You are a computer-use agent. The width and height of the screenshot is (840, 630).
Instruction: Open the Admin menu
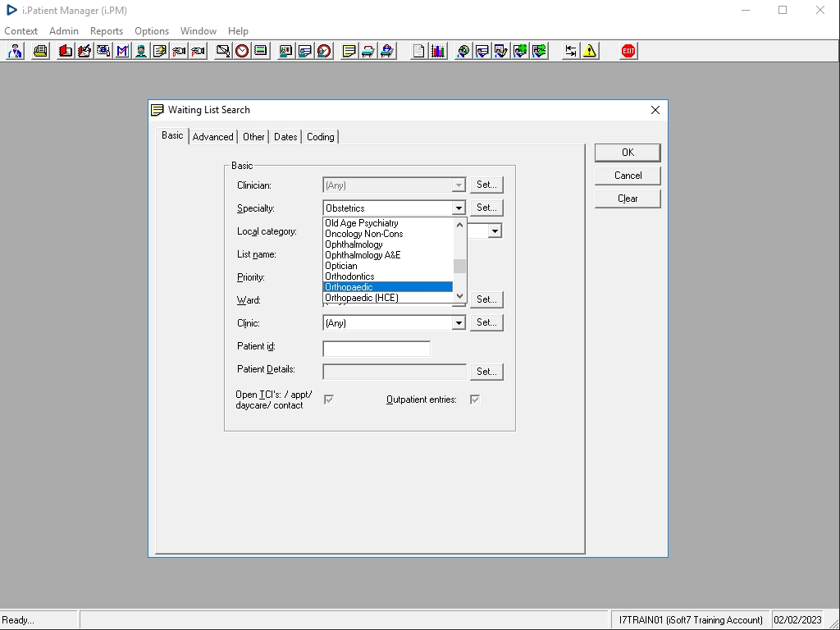(x=64, y=31)
